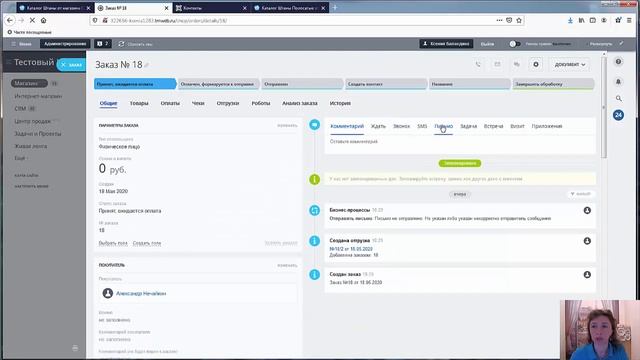This screenshot has height=360, width=640.
Task: Click the Оставьте комментарий input field
Action: 460,142
